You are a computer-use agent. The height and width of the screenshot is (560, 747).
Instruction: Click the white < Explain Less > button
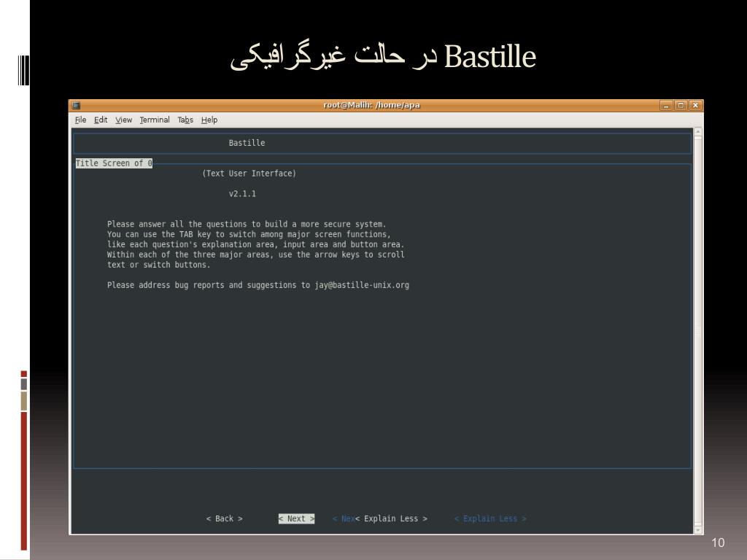click(x=391, y=518)
